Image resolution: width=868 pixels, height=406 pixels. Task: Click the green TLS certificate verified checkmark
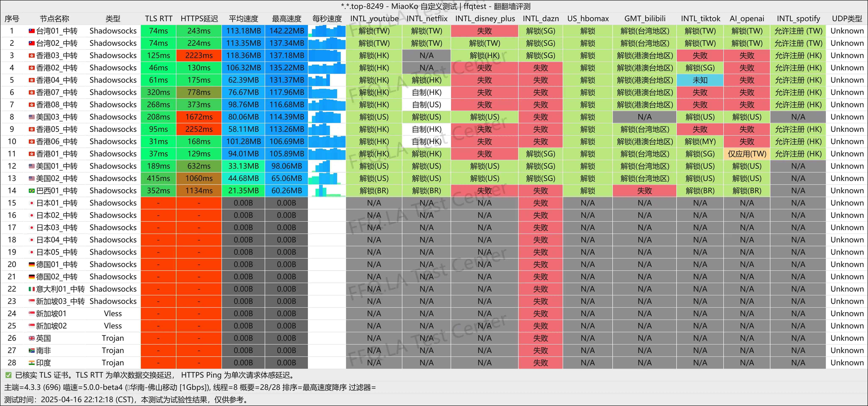[8, 375]
